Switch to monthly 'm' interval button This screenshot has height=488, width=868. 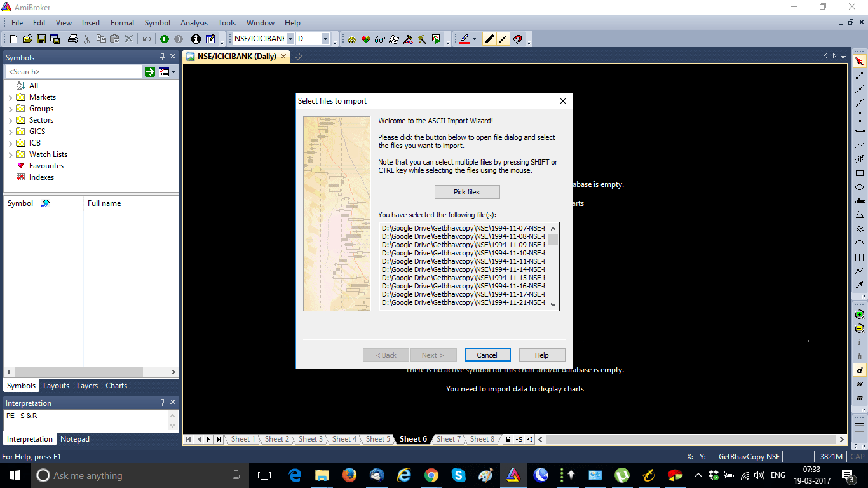click(859, 398)
